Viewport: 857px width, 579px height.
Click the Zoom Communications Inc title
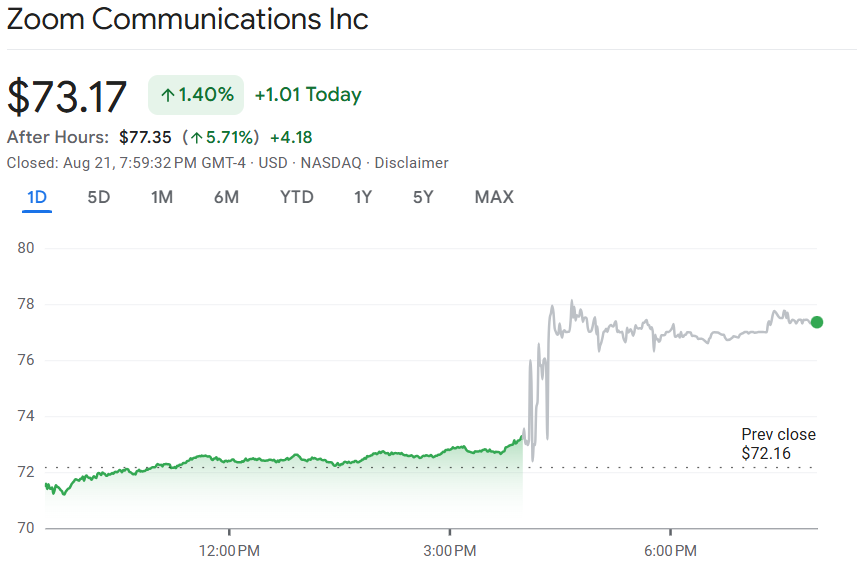point(188,19)
